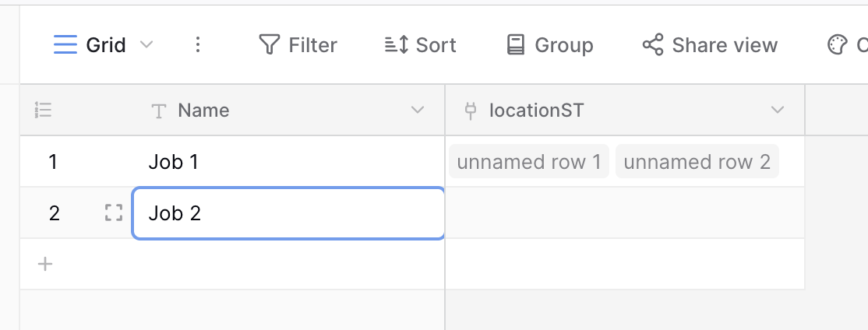The image size is (868, 330).
Task: Click the Share view network icon
Action: click(653, 45)
